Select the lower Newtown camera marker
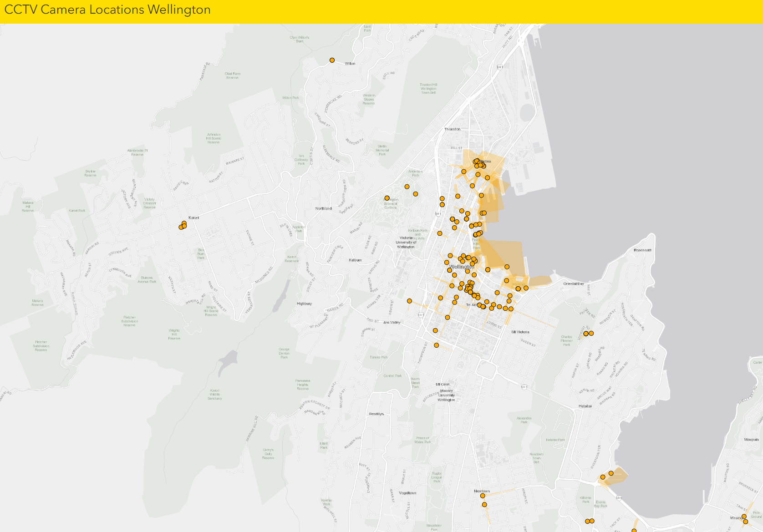This screenshot has width=763, height=532. [484, 505]
